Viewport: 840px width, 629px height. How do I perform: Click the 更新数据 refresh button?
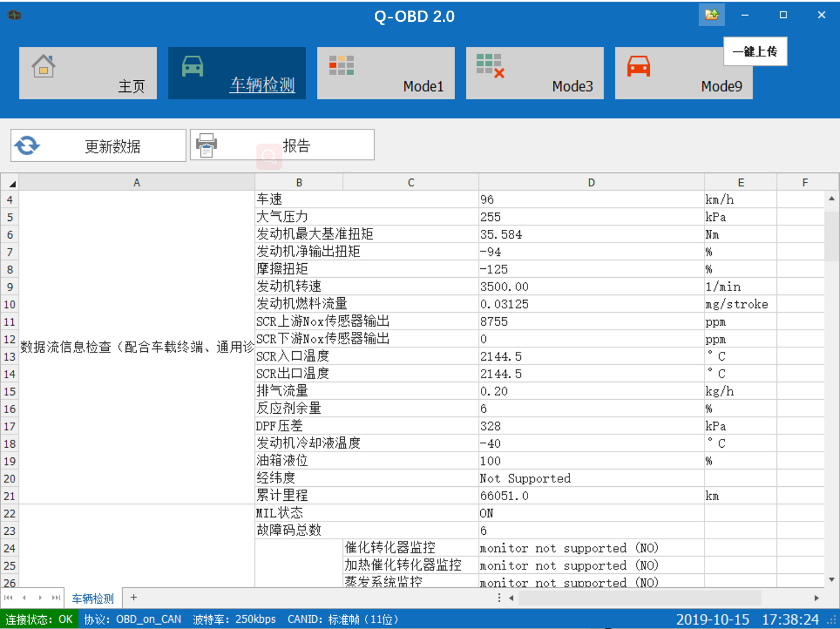[98, 146]
